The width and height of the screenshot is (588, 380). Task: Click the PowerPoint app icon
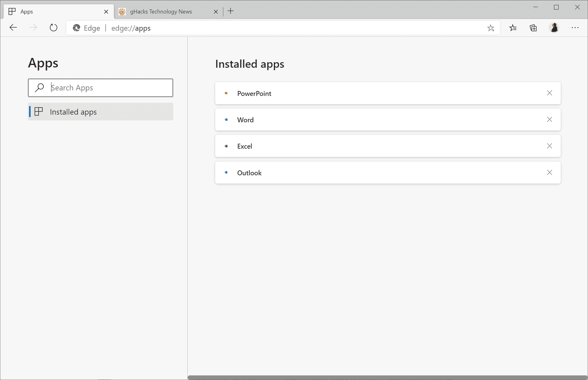[x=226, y=93]
